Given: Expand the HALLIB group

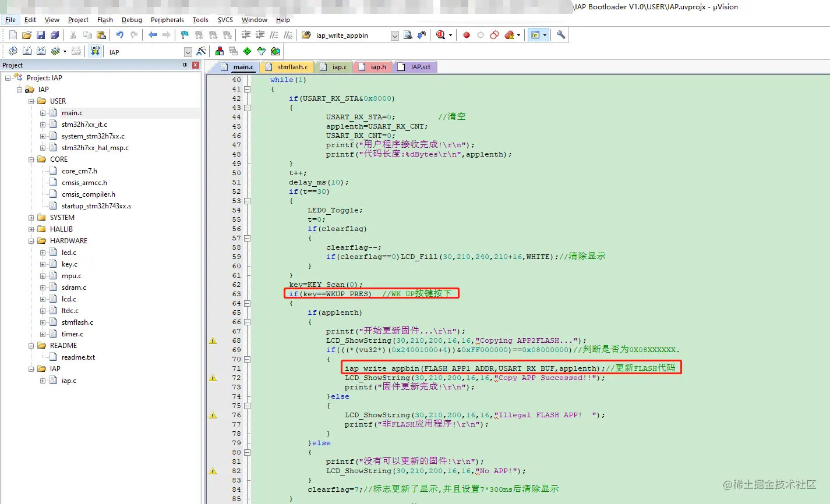Looking at the screenshot, I should click(31, 229).
